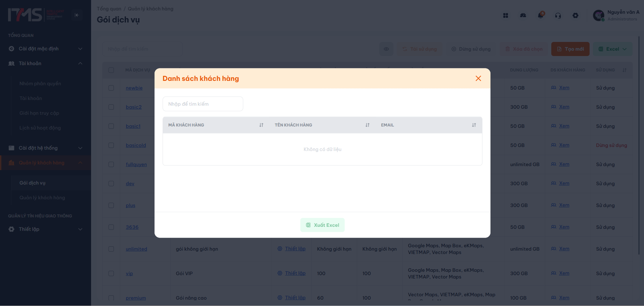644x306 pixels.
Task: Click Tài khoản users icon
Action: pos(11,63)
